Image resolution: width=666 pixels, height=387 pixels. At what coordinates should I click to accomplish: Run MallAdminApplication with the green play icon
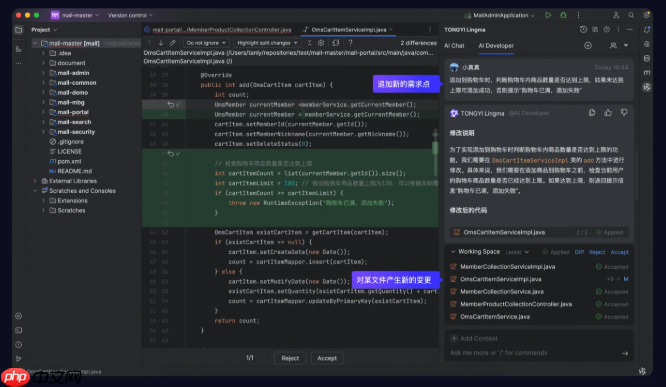(x=548, y=15)
